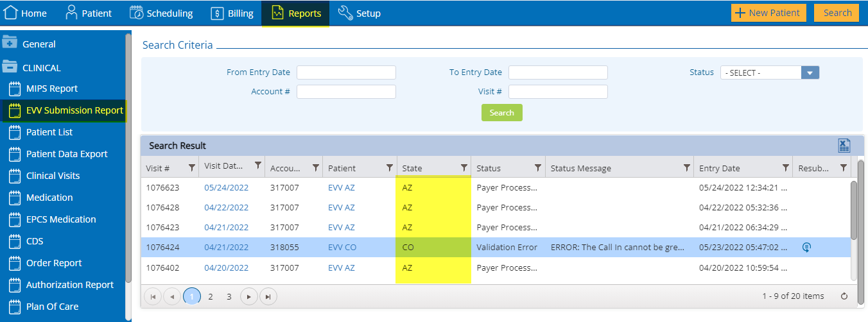Screen dimensions: 868x322
Task: Open filter for Resubmit column
Action: click(x=844, y=168)
